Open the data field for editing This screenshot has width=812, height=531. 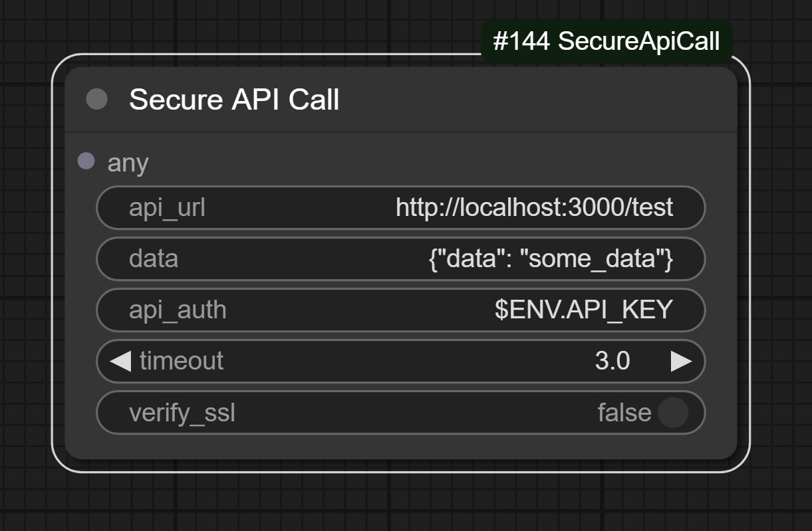pyautogui.click(x=400, y=259)
